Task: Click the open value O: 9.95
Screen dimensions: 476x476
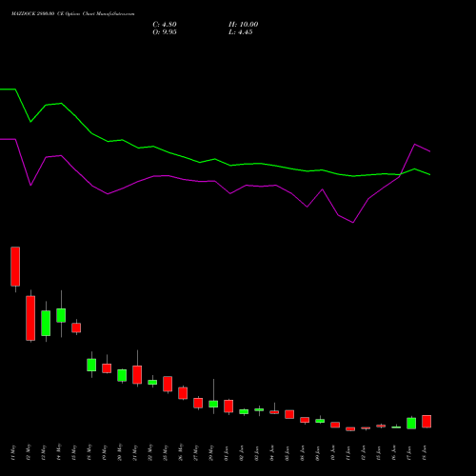Action: click(165, 32)
